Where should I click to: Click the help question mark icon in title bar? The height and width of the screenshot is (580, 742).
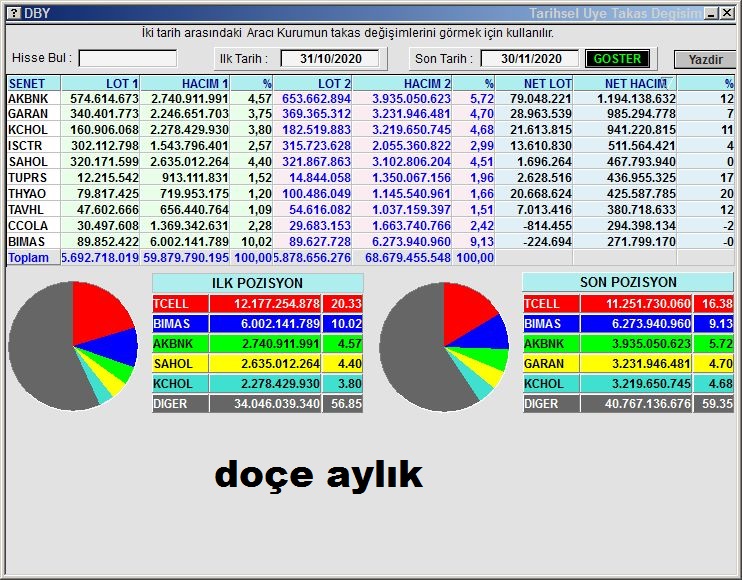pos(14,13)
